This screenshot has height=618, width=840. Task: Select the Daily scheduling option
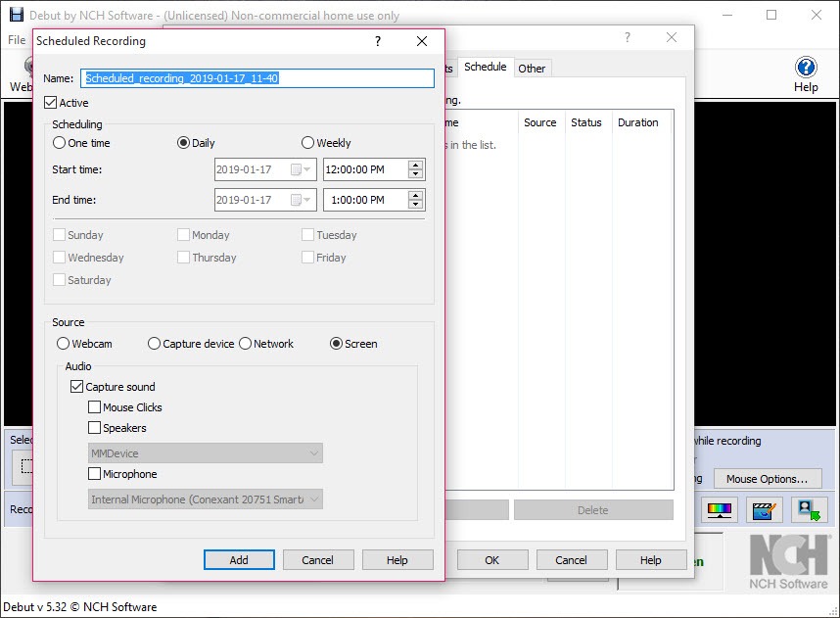[183, 143]
